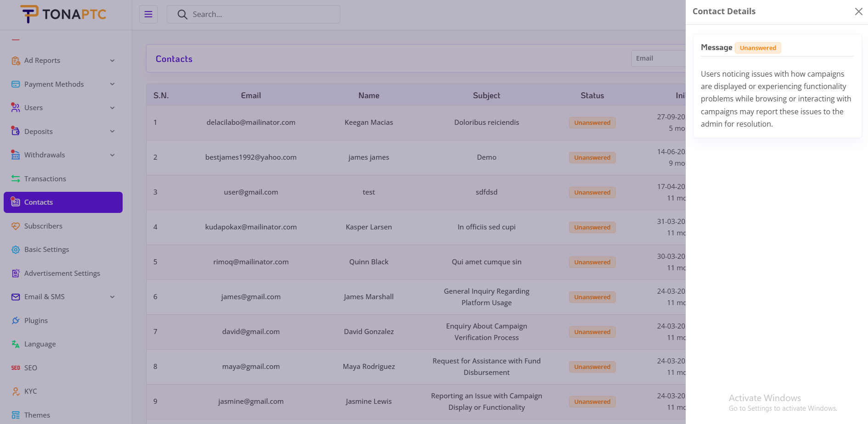
Task: Click subject Enquiry About Campaign Verification Process
Action: tap(486, 332)
